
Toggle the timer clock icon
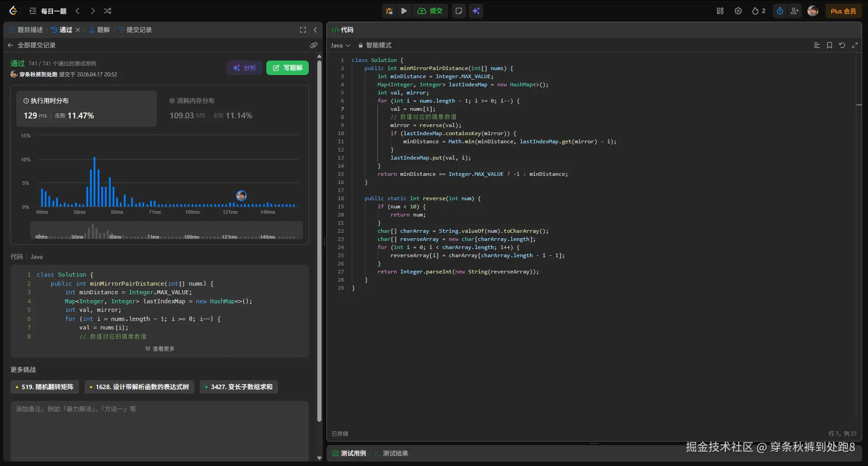(x=780, y=11)
